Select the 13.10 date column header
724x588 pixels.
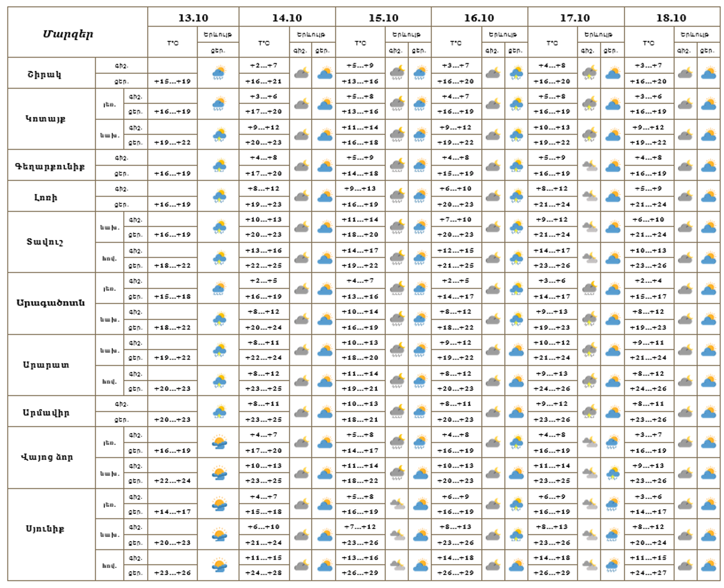(193, 17)
